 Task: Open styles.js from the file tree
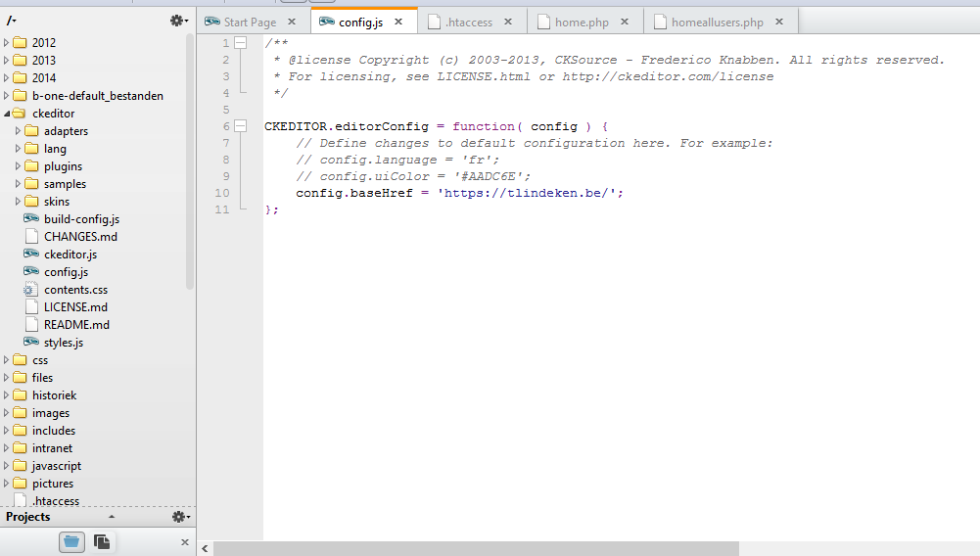pyautogui.click(x=63, y=343)
